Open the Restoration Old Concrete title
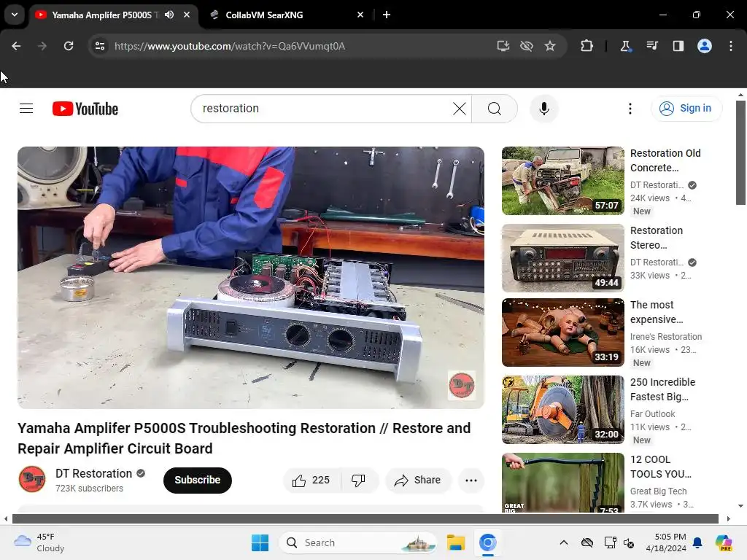 click(x=665, y=160)
